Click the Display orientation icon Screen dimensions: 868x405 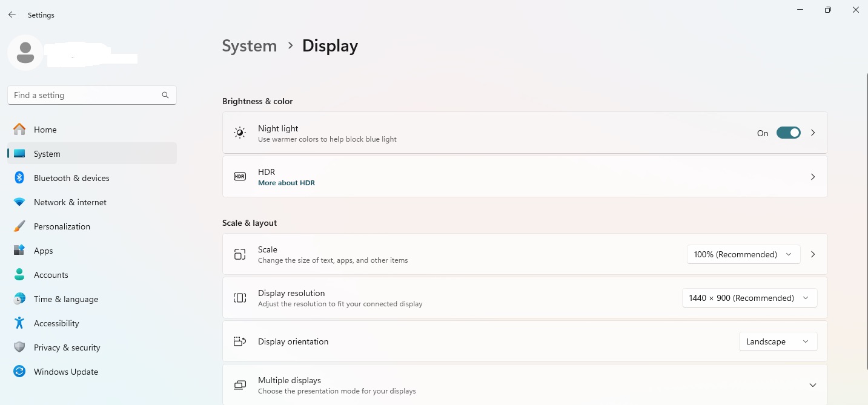[x=240, y=341]
